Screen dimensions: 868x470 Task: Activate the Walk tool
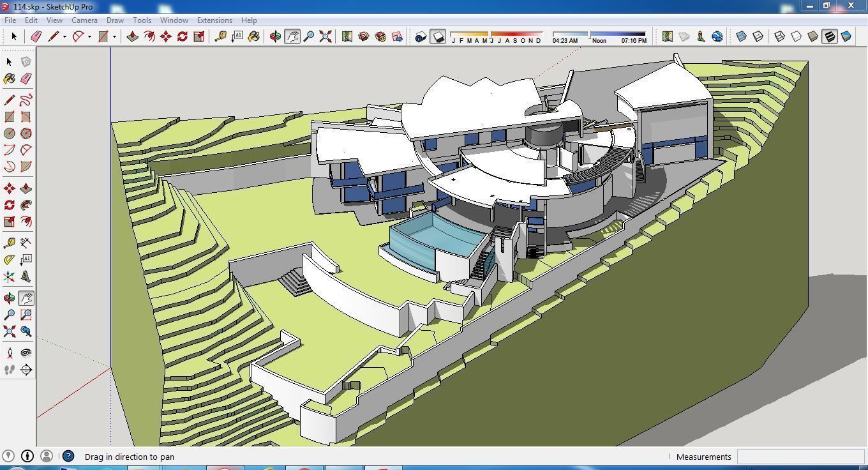click(x=10, y=370)
